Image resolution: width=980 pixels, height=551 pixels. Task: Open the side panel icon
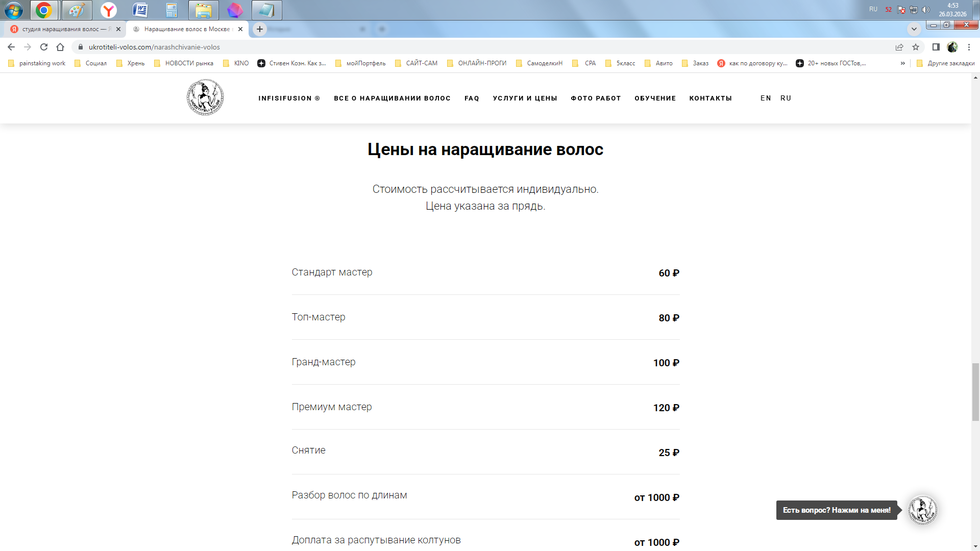(936, 47)
